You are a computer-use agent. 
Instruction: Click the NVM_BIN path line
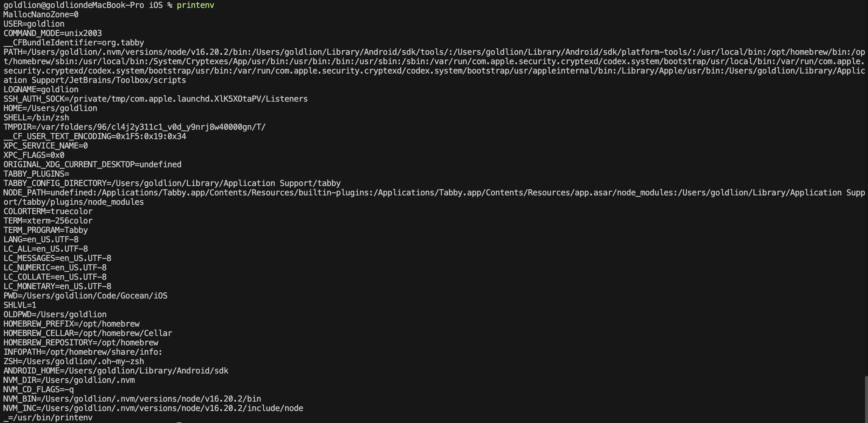(x=132, y=399)
